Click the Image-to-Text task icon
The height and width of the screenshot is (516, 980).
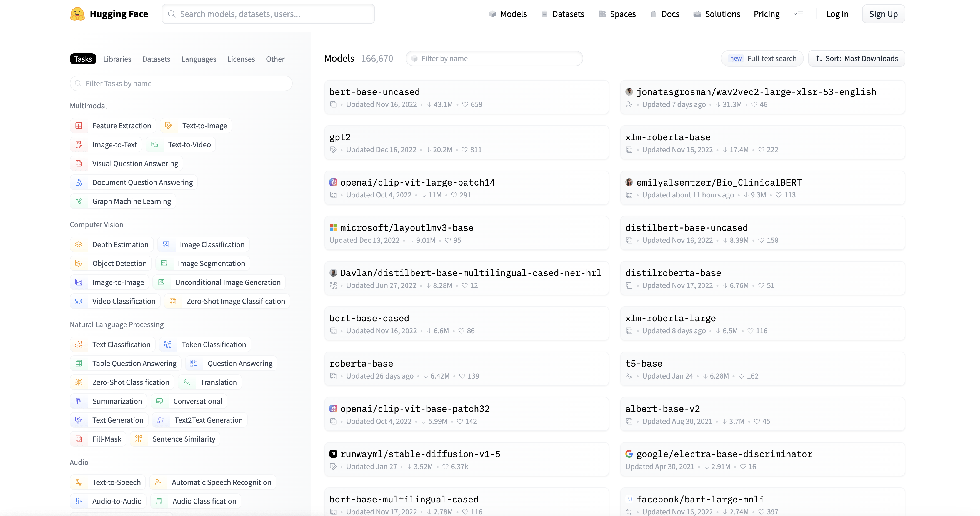point(79,144)
